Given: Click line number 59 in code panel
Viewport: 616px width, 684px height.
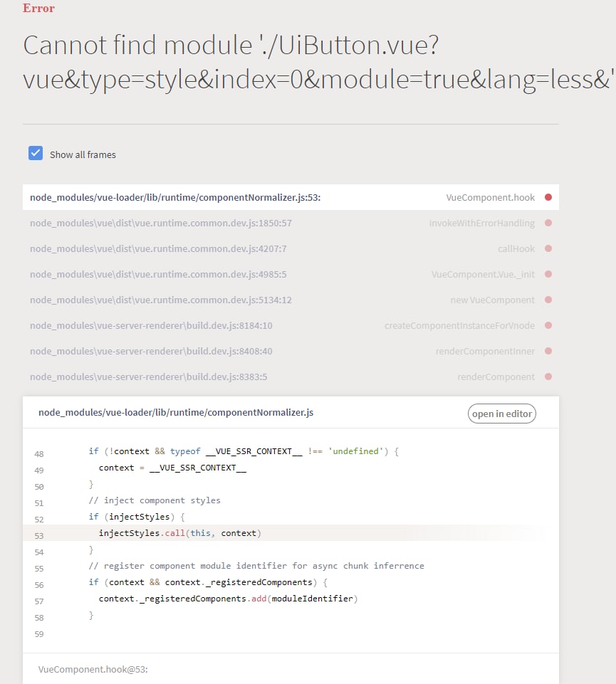Looking at the screenshot, I should 39,634.
